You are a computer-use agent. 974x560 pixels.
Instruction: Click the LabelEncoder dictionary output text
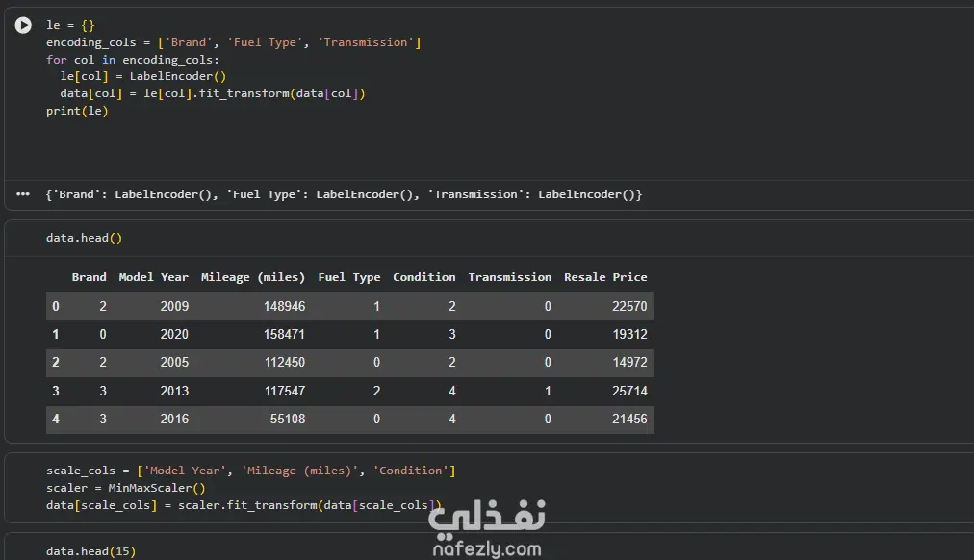tap(345, 194)
